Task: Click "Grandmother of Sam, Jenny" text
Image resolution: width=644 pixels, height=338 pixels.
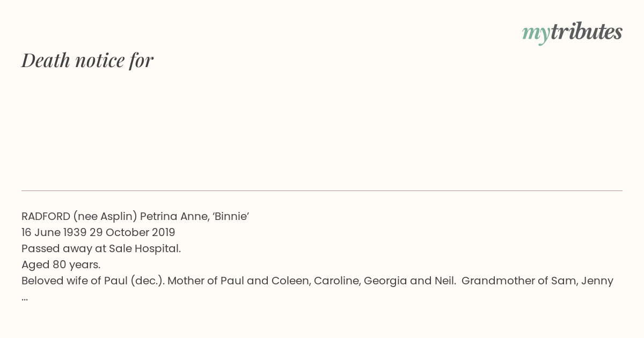Action: pos(537,281)
